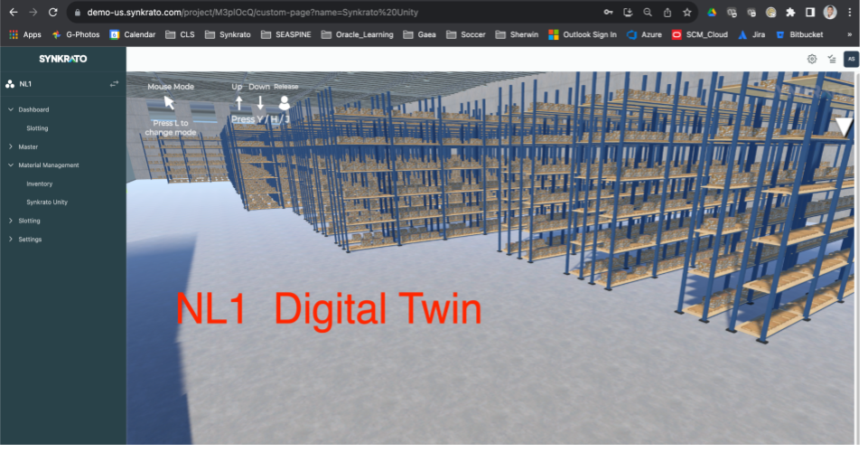Screen dimensions: 868x452
Task: Open the settings gear in the header
Action: tap(812, 59)
